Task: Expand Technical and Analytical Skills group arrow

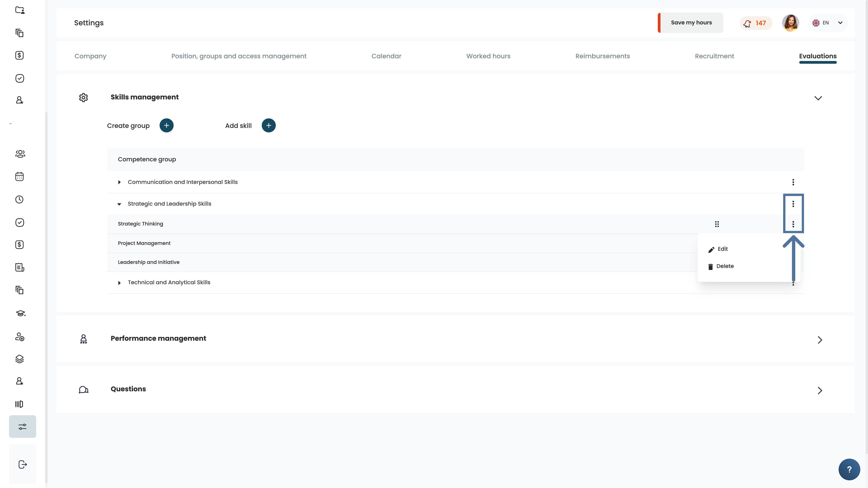Action: [x=119, y=283]
